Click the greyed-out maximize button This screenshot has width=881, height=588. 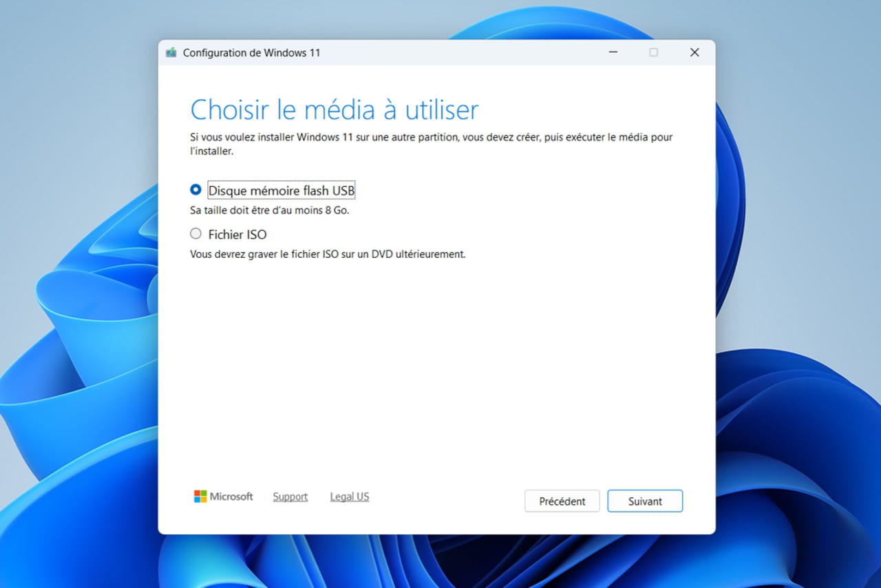click(x=653, y=53)
